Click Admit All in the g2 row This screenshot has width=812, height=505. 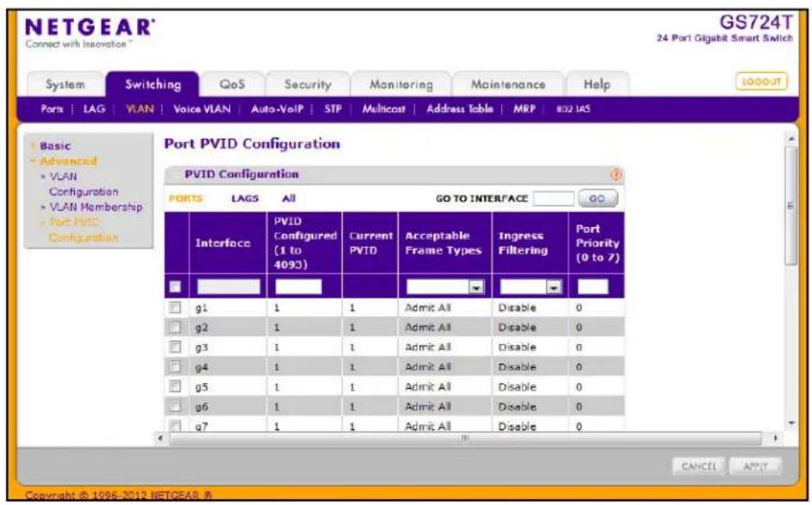pos(428,328)
